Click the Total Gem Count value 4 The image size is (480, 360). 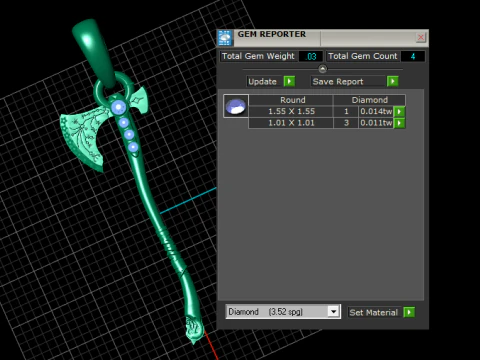413,56
